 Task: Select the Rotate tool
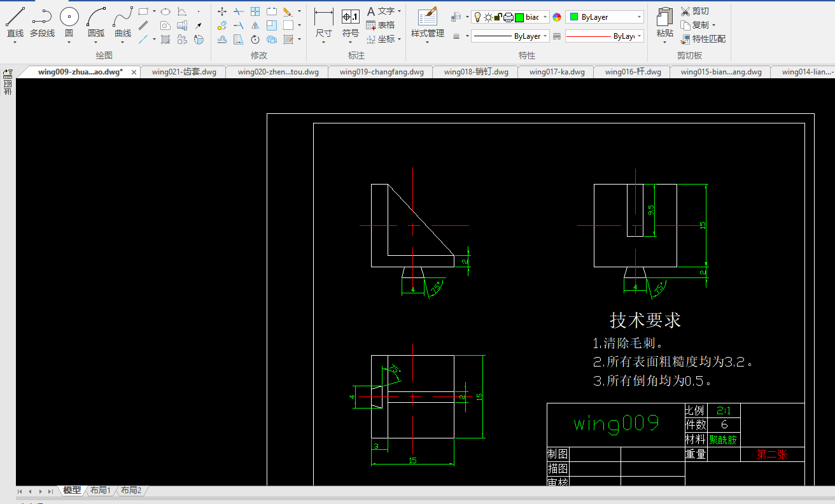tap(255, 39)
